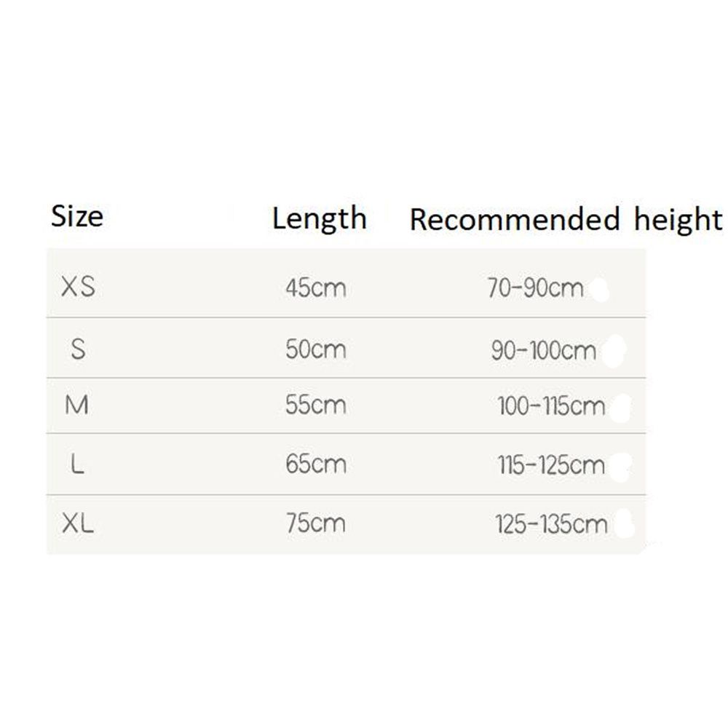Select the S size label
728x728 pixels.
click(79, 349)
